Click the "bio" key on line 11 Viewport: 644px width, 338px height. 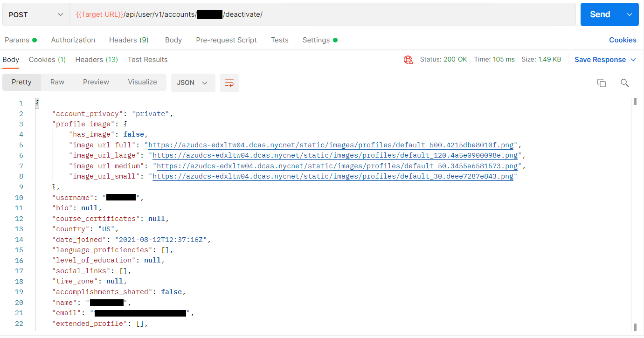(x=63, y=208)
